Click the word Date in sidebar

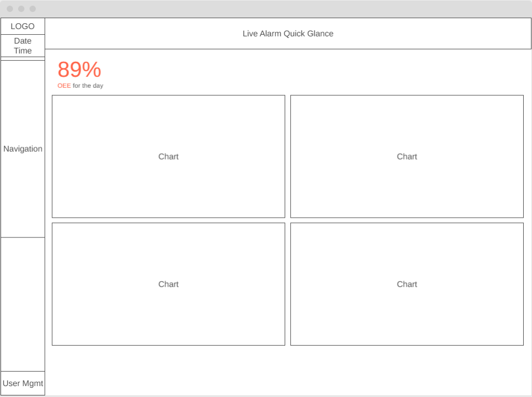click(x=23, y=41)
